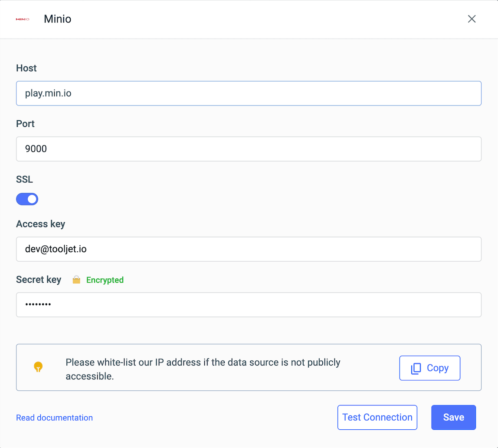Click the Access key label

40,224
